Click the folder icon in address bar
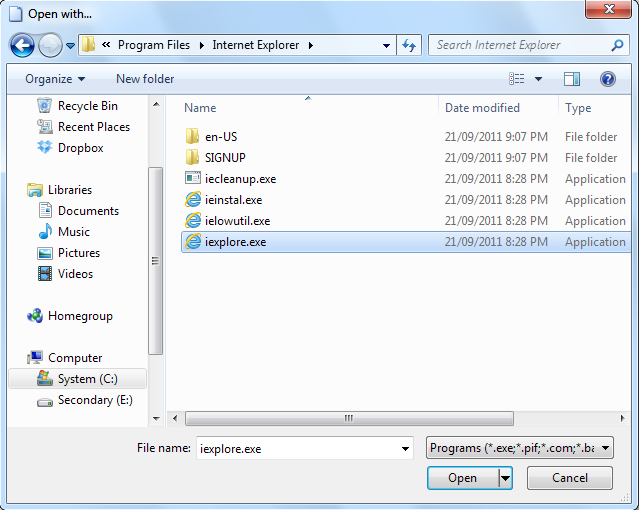The width and height of the screenshot is (639, 510). 88,44
